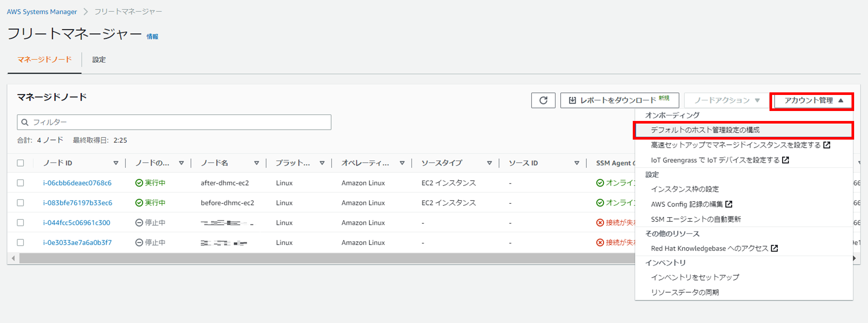Click the search magnifier icon in filter
Image resolution: width=868 pixels, height=323 pixels.
click(25, 122)
